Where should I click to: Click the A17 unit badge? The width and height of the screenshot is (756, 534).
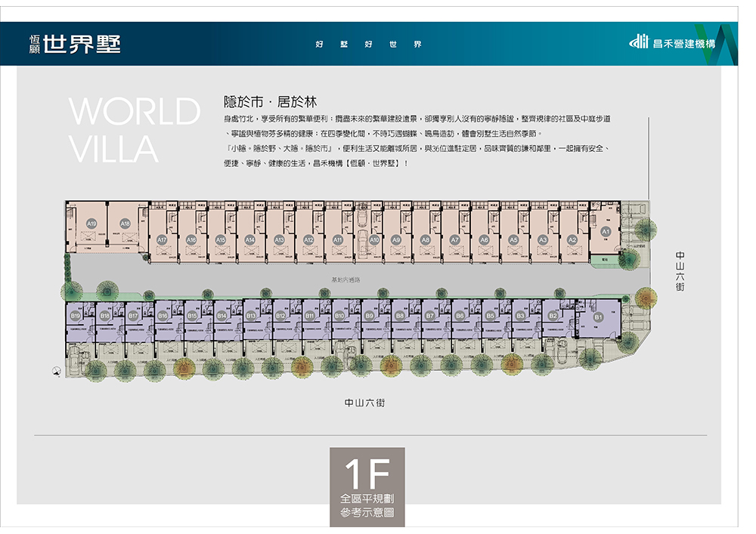(x=162, y=239)
